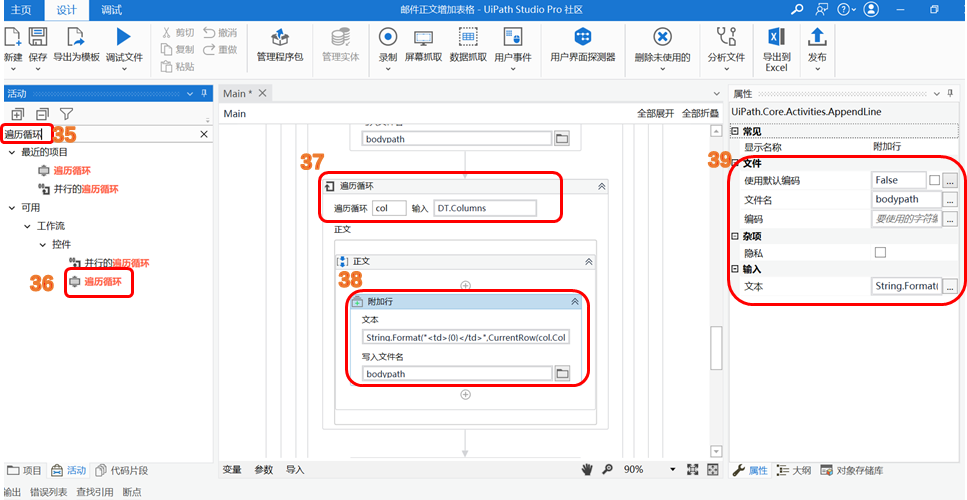Click 导出为模板 export template icon
Image resolution: width=967 pixels, height=500 pixels.
click(x=76, y=38)
